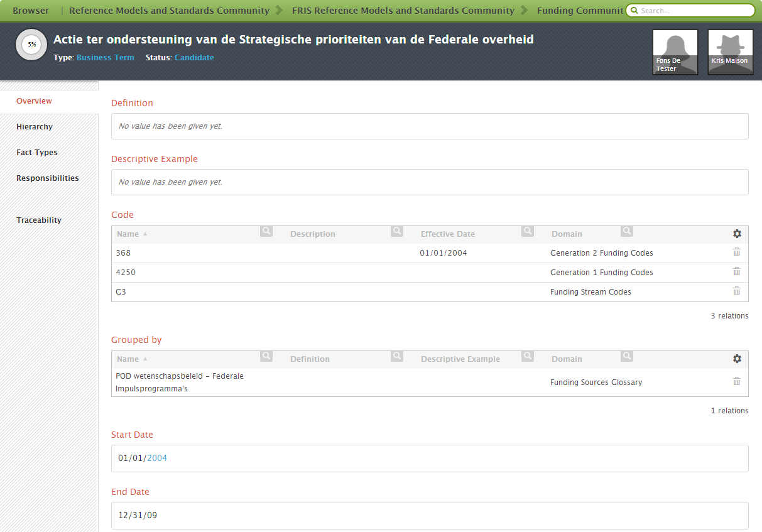Click the '1 relations' count label
The width and height of the screenshot is (762, 532).
[729, 411]
